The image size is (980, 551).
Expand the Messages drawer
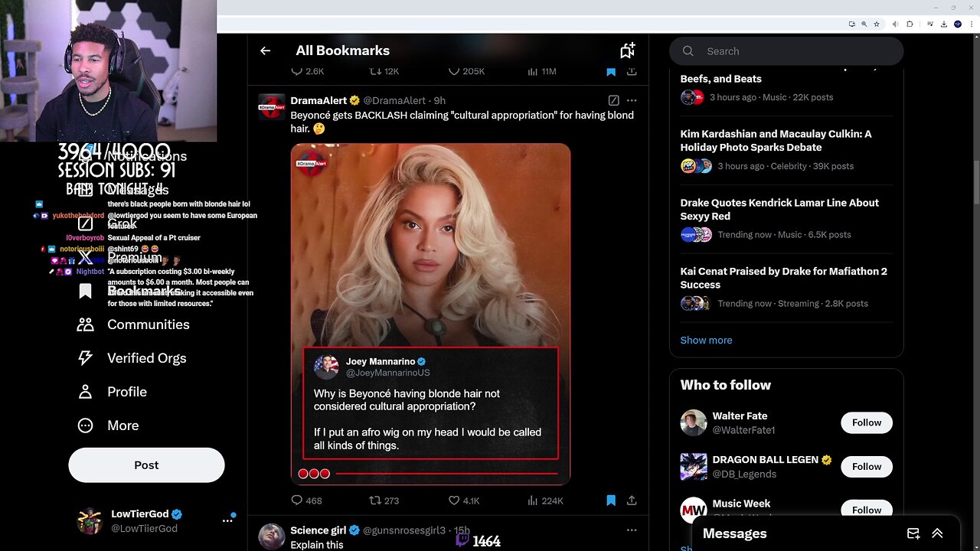pyautogui.click(x=937, y=533)
